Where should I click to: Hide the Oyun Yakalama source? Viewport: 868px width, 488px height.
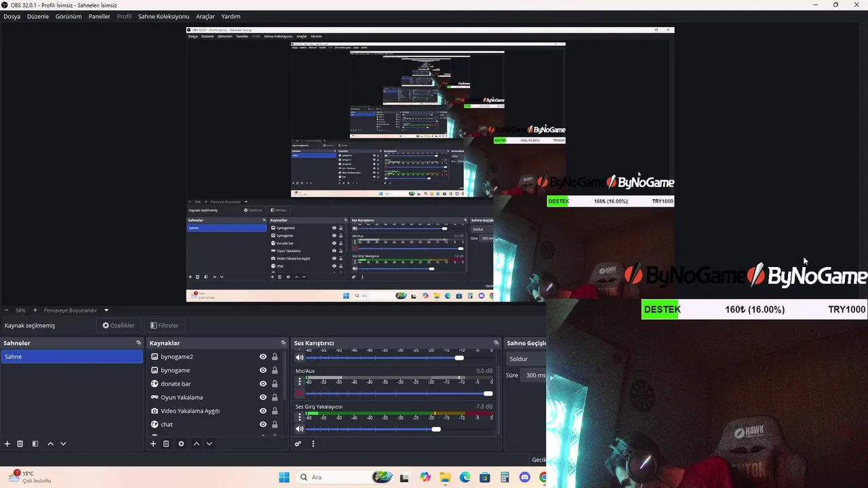[263, 397]
